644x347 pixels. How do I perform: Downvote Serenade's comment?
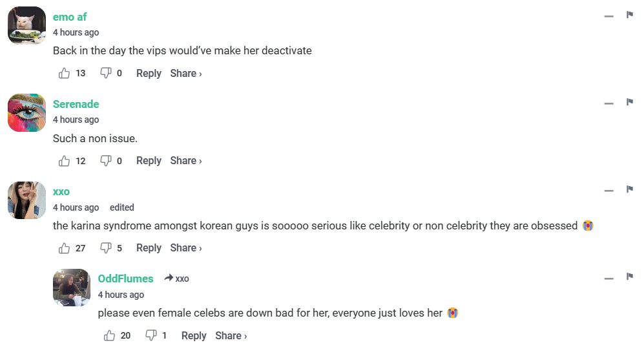click(106, 161)
